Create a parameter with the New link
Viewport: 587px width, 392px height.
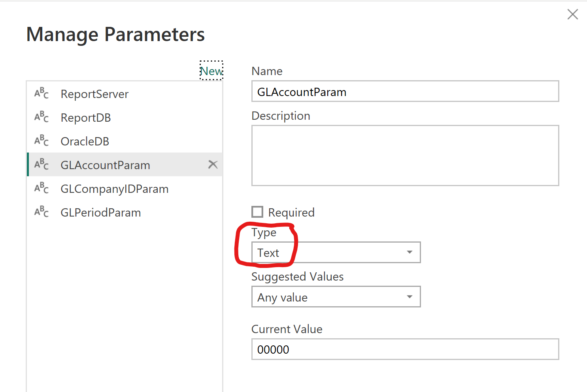click(x=211, y=71)
